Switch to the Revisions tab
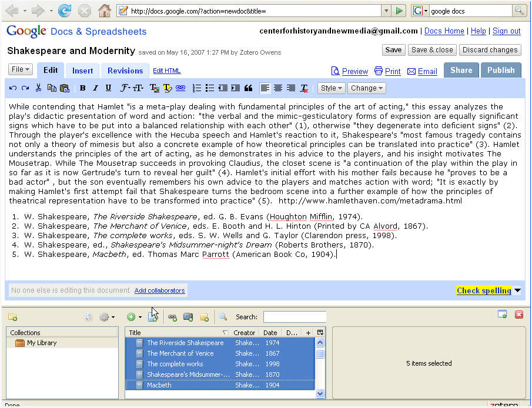532x408 pixels. click(125, 71)
